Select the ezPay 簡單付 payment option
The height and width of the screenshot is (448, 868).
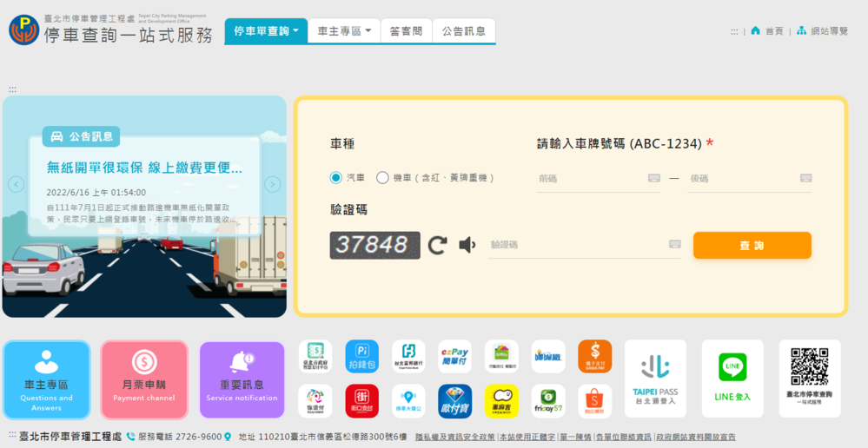click(454, 356)
